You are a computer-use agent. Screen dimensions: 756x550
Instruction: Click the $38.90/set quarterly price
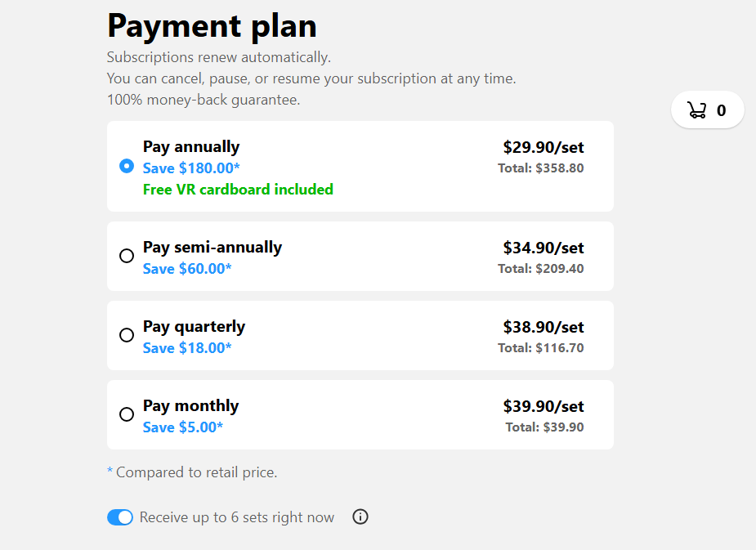544,327
